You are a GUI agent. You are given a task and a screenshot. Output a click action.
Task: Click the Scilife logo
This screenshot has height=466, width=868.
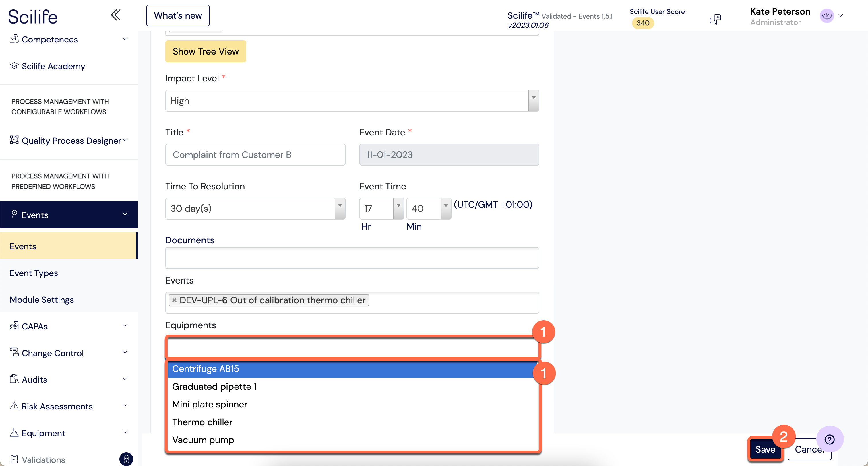pyautogui.click(x=33, y=17)
